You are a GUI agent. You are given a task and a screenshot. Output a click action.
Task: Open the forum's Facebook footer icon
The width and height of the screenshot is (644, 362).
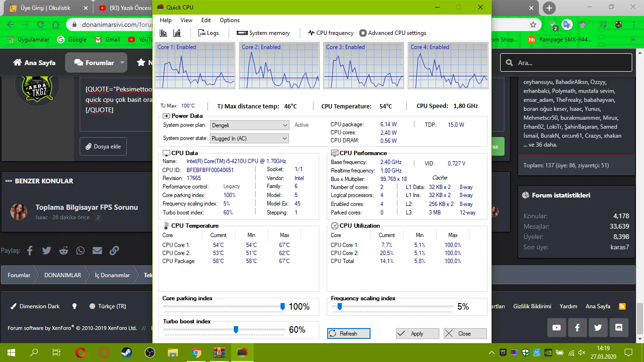click(578, 328)
